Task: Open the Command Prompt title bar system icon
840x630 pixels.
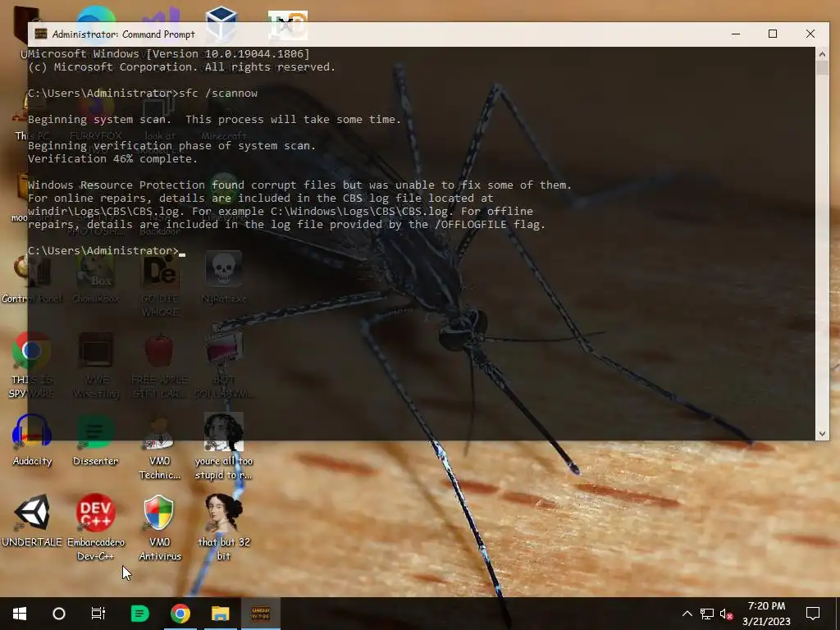Action: (41, 34)
